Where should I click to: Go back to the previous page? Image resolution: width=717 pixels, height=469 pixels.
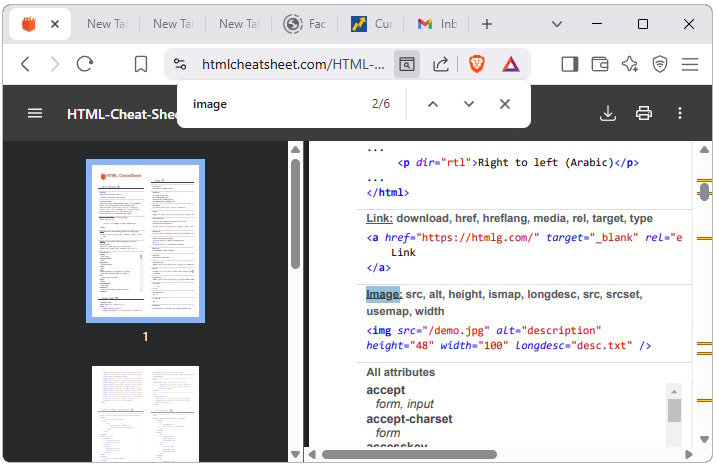click(26, 64)
